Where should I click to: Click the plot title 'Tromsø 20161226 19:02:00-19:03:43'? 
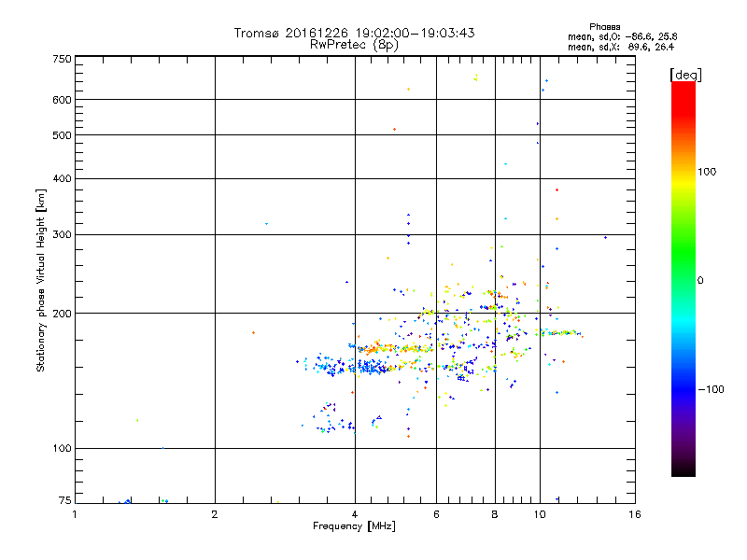click(x=355, y=33)
